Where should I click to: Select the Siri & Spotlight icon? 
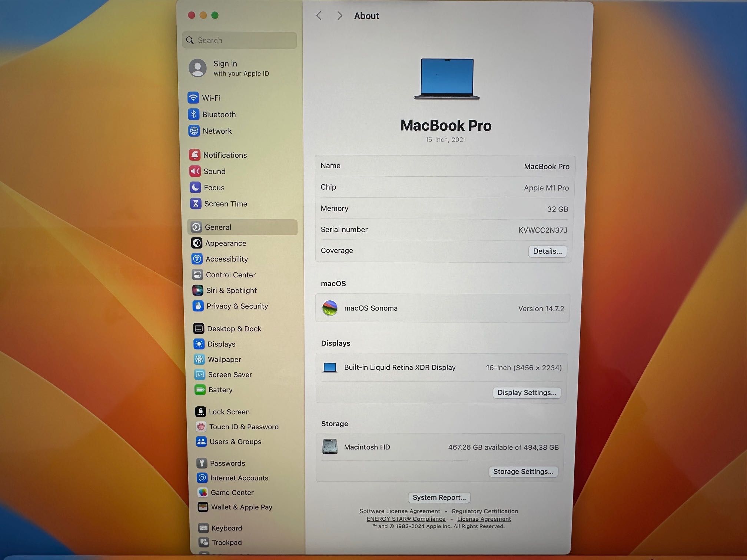click(198, 290)
